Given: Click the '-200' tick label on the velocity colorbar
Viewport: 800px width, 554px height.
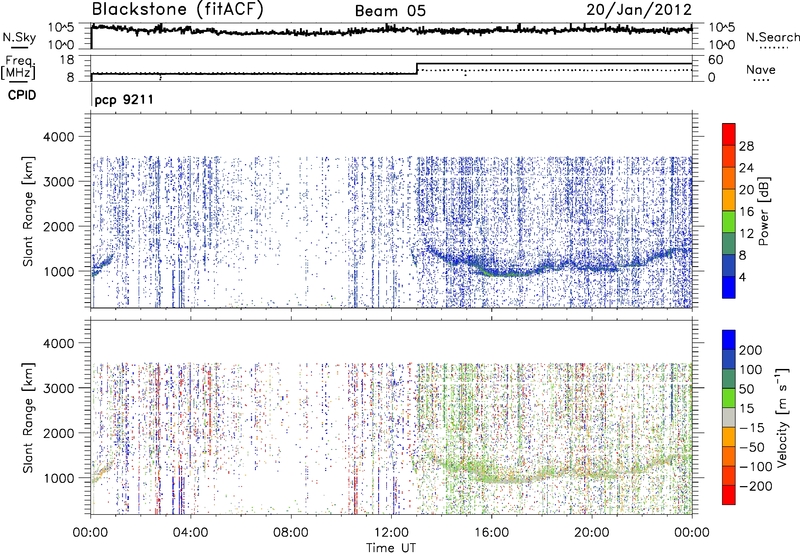Looking at the screenshot, I should 756,486.
